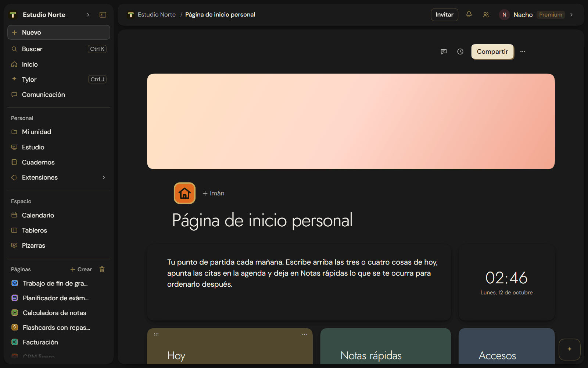588x368 pixels.
Task: Open Calendario
Action: point(59,215)
